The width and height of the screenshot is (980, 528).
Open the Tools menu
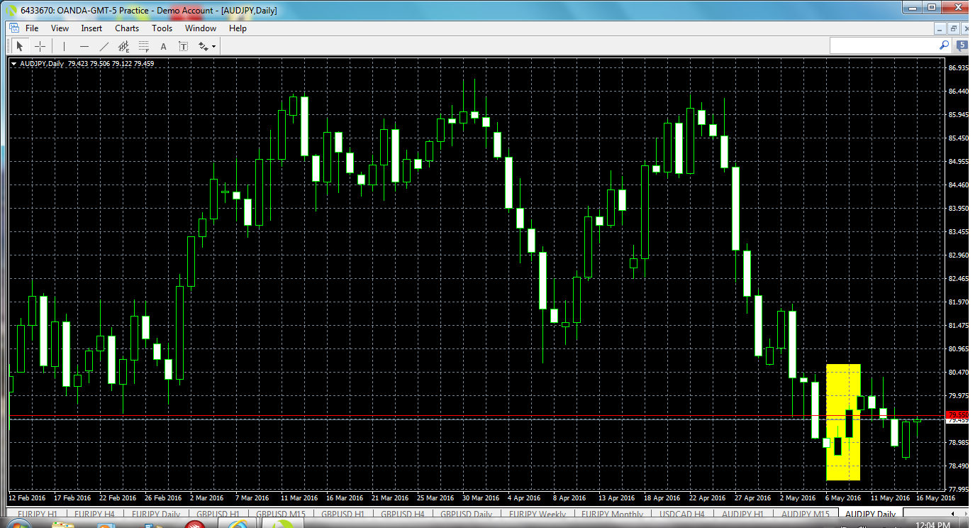pyautogui.click(x=162, y=28)
